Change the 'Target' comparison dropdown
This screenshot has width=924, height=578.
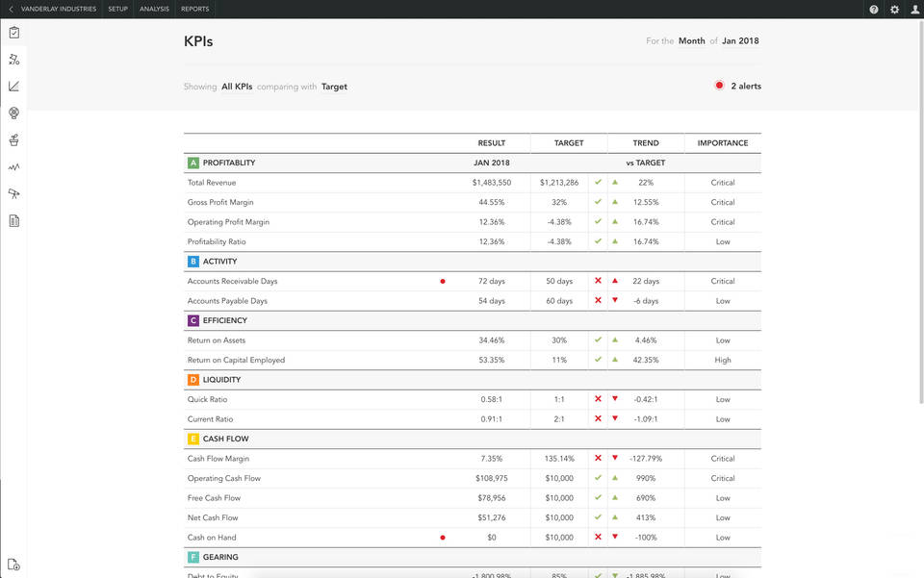[334, 87]
